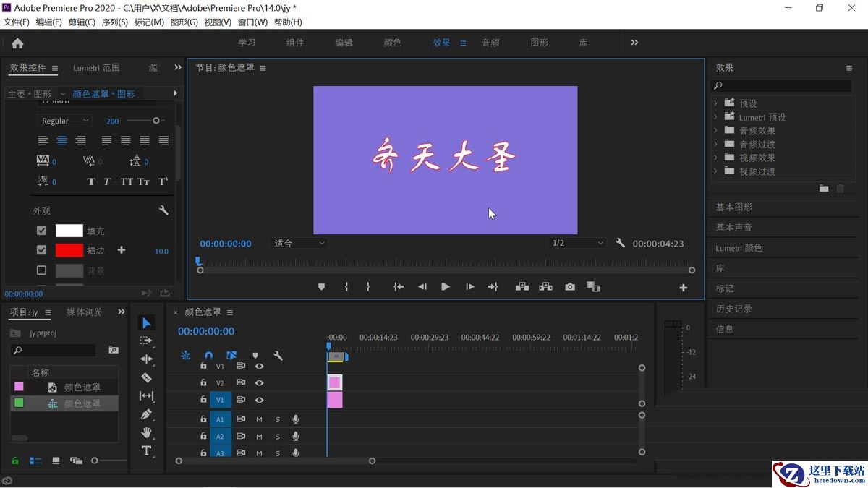This screenshot has height=488, width=868.
Task: Toggle the fill checkbox 填充
Action: pyautogui.click(x=41, y=231)
